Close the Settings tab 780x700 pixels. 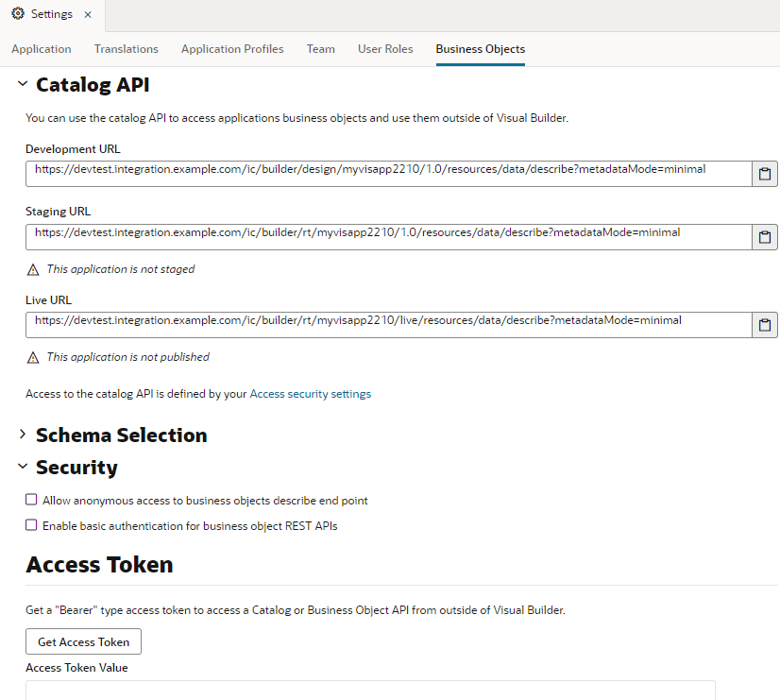click(86, 14)
